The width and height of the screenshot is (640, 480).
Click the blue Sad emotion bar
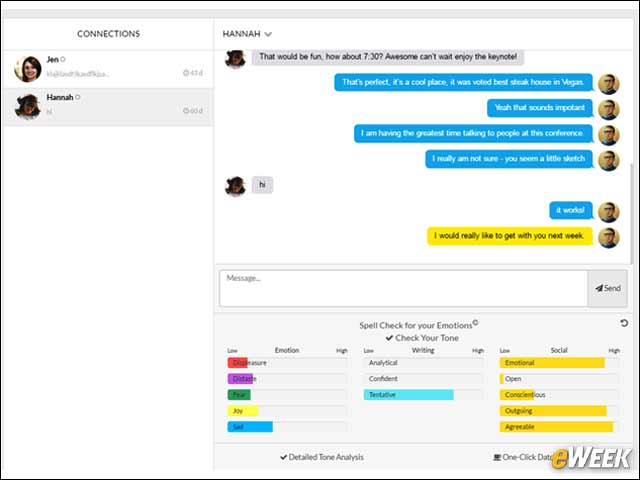coord(250,427)
